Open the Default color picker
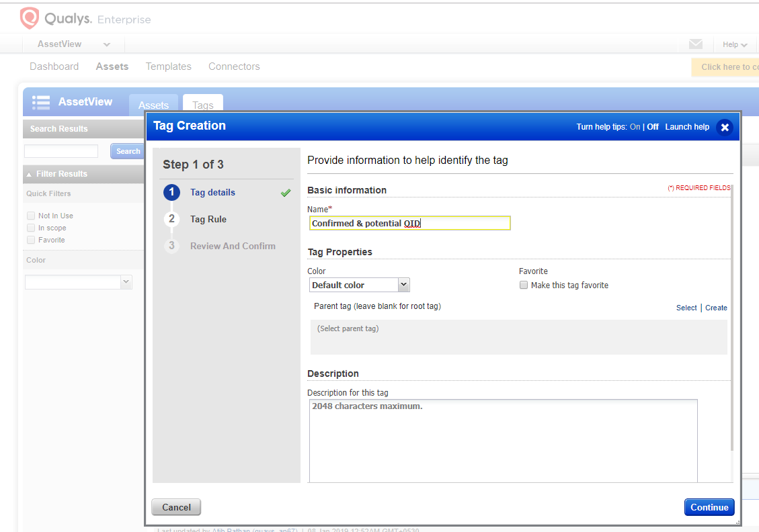This screenshot has width=759, height=532. [x=359, y=284]
